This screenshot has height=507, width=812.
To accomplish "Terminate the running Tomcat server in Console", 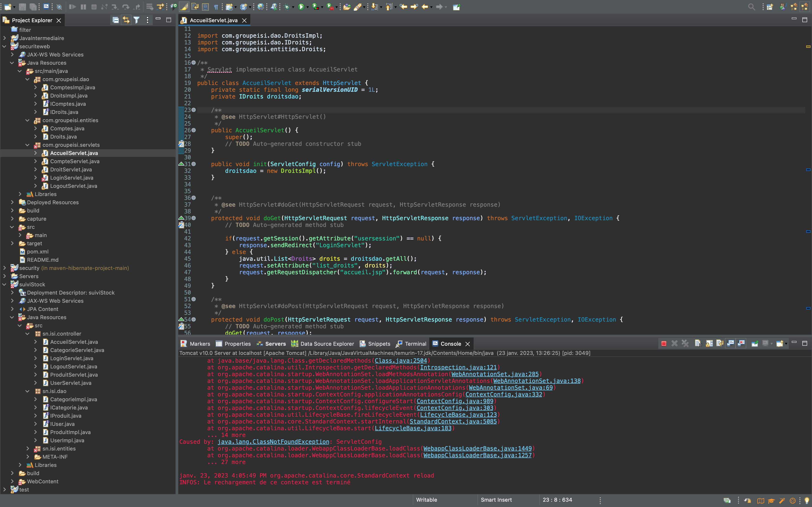I will [x=664, y=344].
